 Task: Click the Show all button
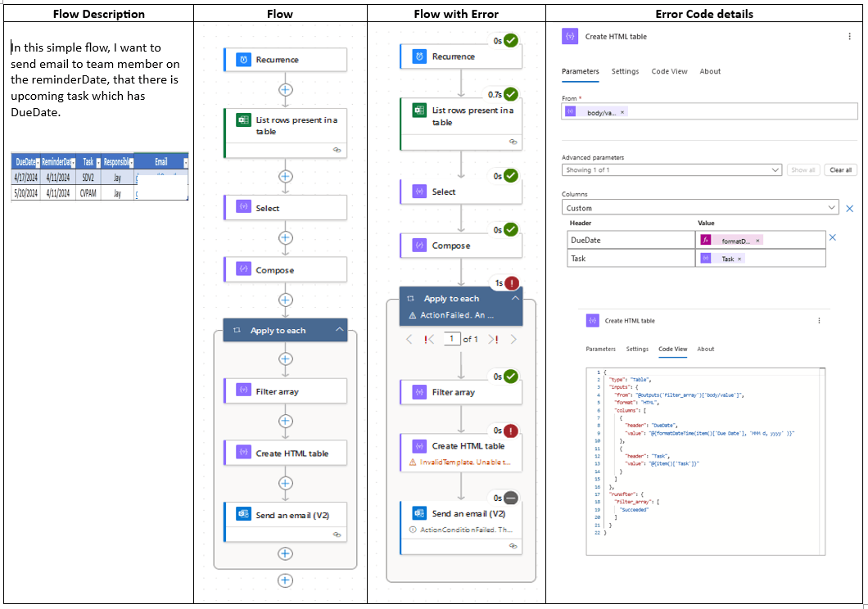pos(803,169)
